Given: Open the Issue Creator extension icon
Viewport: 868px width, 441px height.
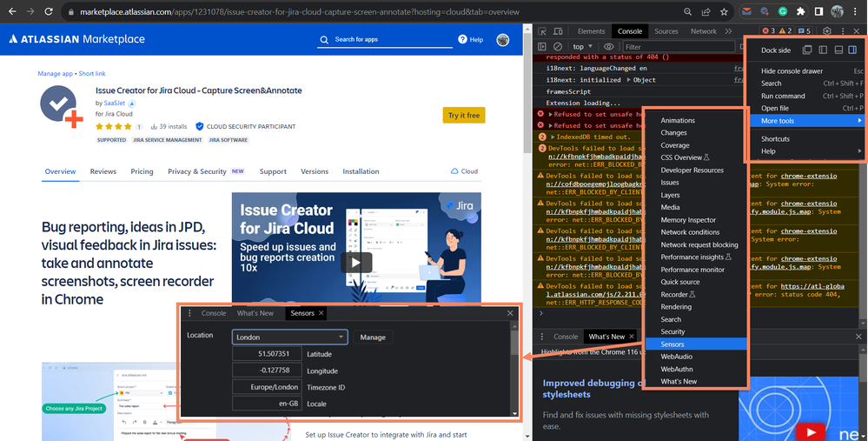Looking at the screenshot, I should click(765, 11).
